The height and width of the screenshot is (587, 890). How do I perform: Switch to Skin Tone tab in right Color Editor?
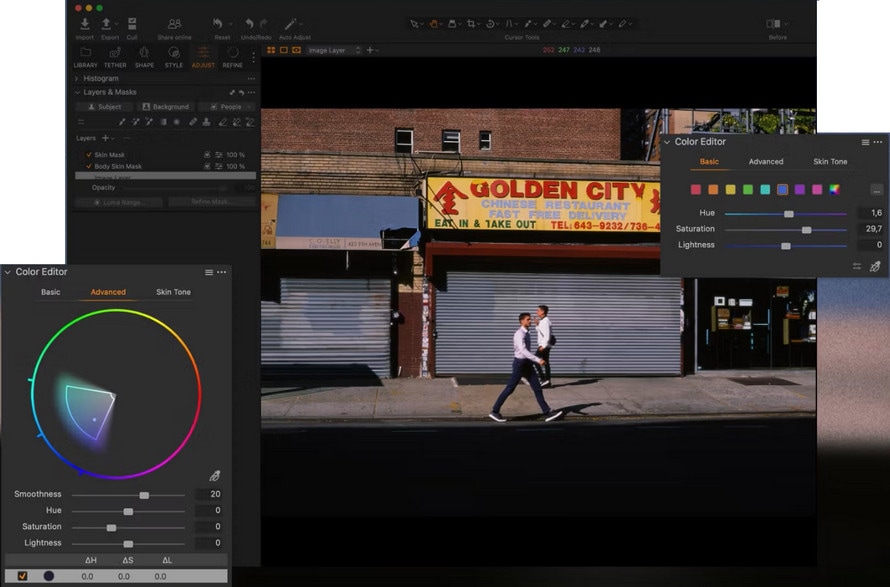[x=830, y=162]
